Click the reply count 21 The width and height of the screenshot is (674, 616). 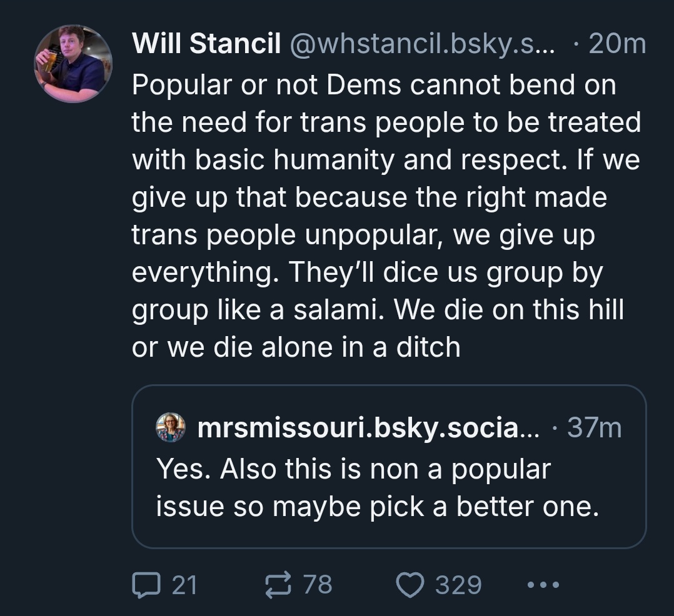point(184,585)
